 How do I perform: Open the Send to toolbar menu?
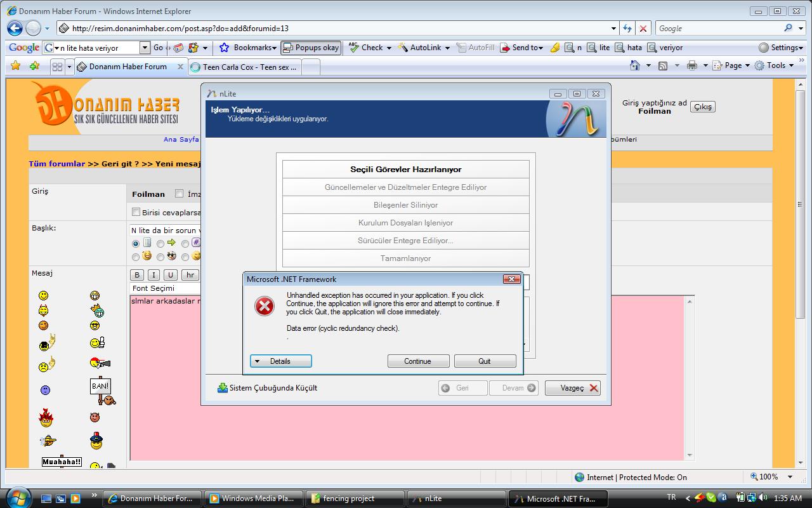click(521, 48)
